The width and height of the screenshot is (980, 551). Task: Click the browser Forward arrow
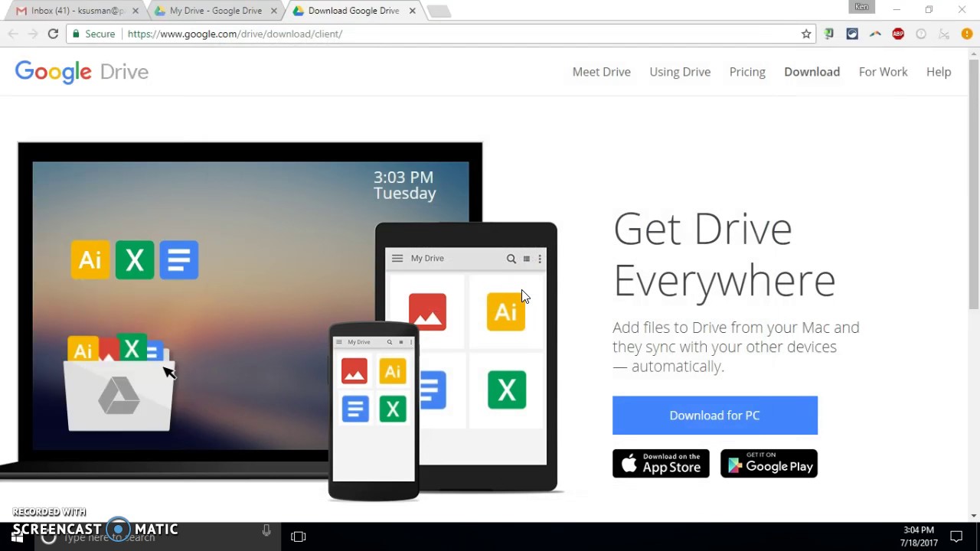coord(33,34)
